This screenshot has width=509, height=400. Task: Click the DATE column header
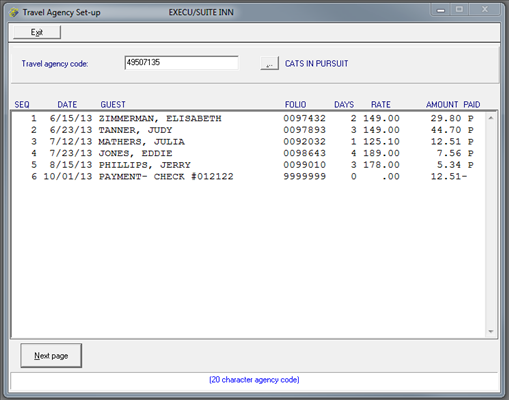(67, 105)
